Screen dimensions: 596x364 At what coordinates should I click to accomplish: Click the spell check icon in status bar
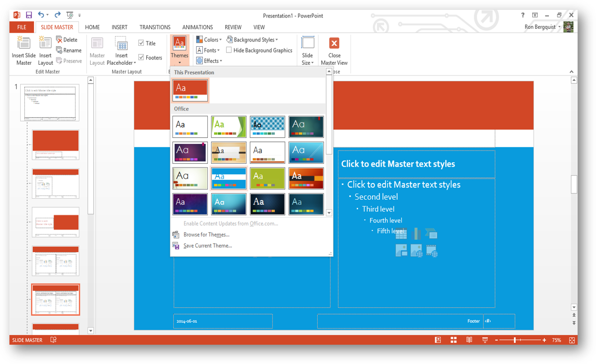tap(53, 340)
